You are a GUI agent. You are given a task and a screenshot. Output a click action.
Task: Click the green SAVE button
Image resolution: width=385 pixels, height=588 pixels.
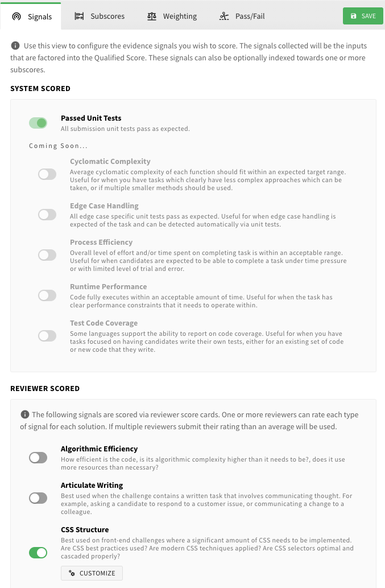coord(363,17)
